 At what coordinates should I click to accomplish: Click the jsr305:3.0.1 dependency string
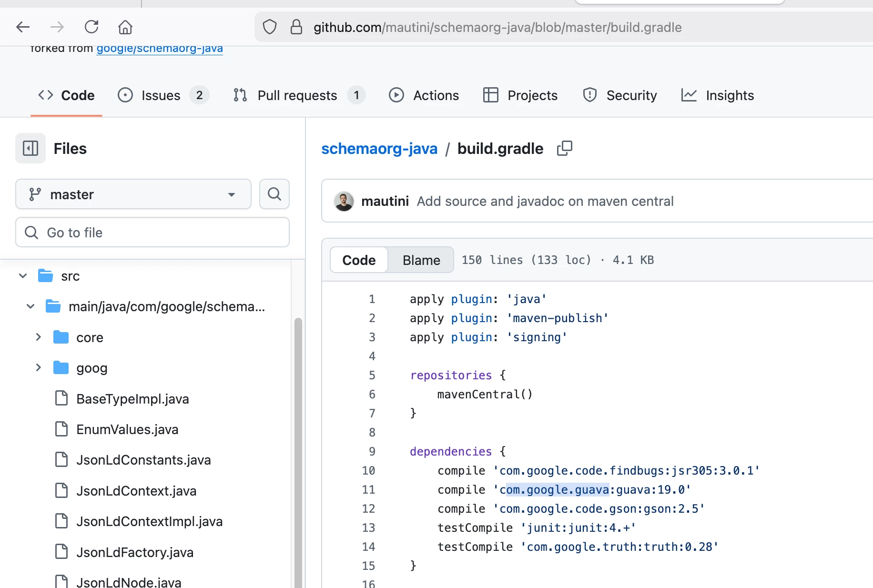click(x=626, y=471)
